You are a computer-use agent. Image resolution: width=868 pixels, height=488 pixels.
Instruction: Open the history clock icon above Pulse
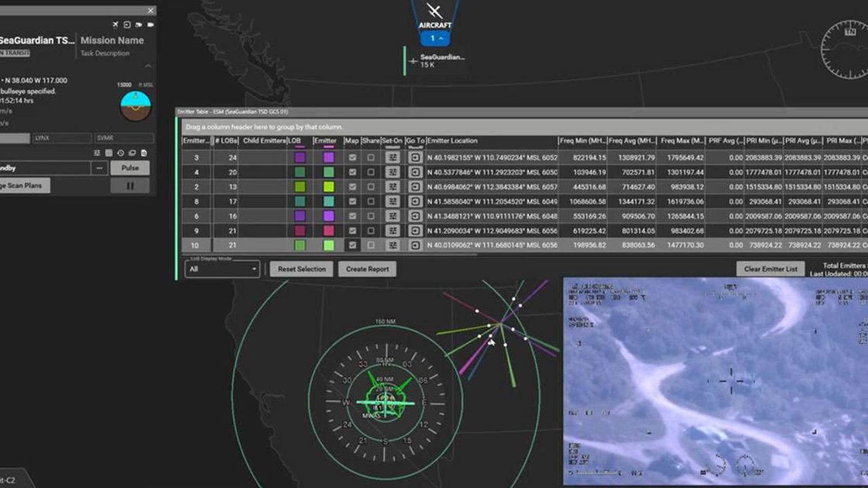tap(121, 153)
